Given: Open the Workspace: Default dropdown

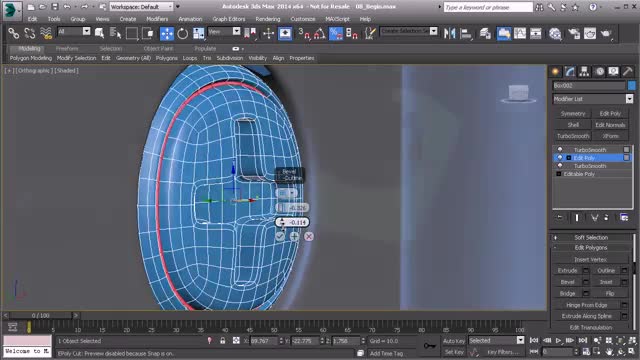Looking at the screenshot, I should coord(141,7).
